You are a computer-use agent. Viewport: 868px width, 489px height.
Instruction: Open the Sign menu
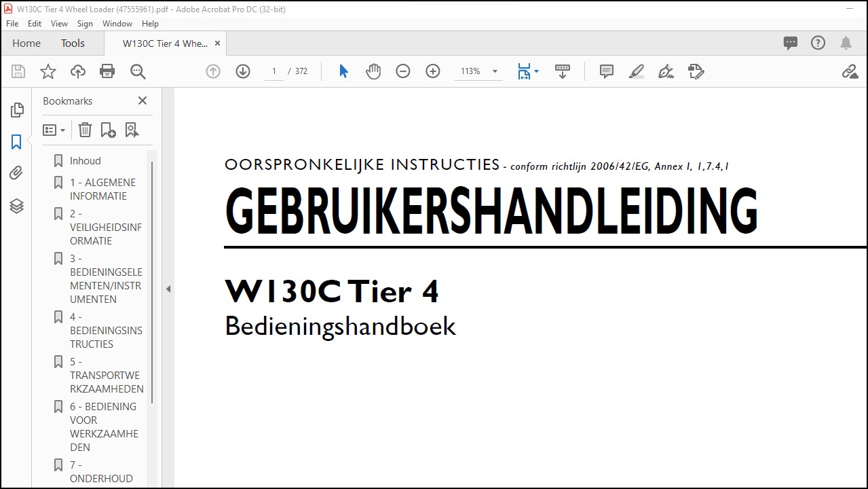85,23
